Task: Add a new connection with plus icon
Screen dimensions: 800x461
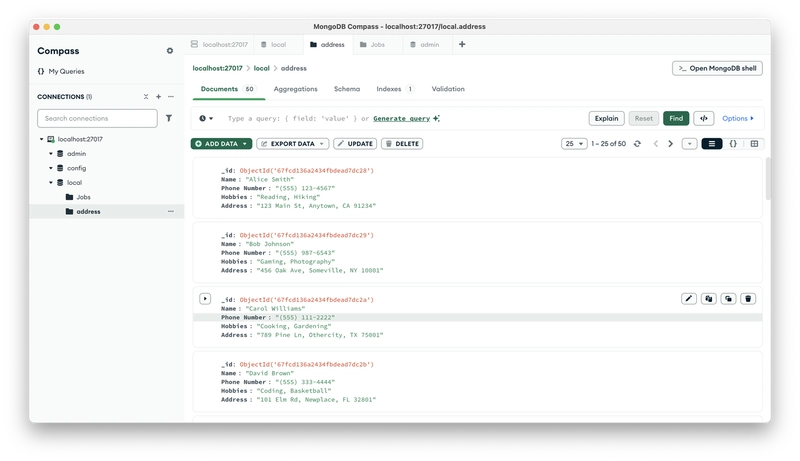Action: coord(158,96)
